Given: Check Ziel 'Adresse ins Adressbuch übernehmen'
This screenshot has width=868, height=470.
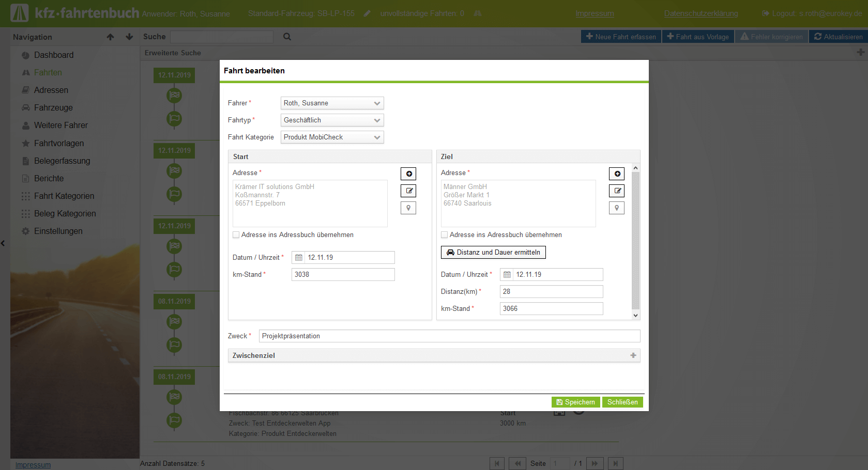Looking at the screenshot, I should 445,234.
